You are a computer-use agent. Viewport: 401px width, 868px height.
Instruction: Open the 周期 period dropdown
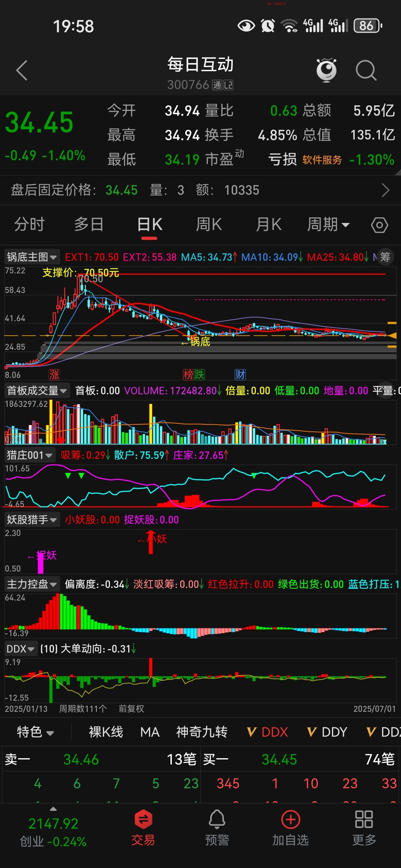pyautogui.click(x=328, y=225)
